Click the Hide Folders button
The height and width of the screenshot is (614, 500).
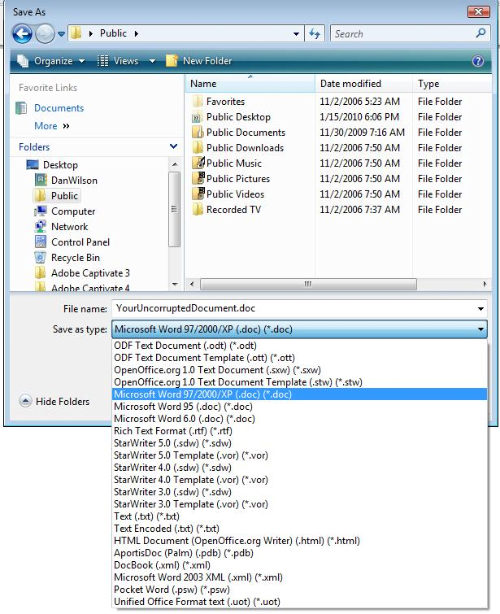(x=54, y=401)
